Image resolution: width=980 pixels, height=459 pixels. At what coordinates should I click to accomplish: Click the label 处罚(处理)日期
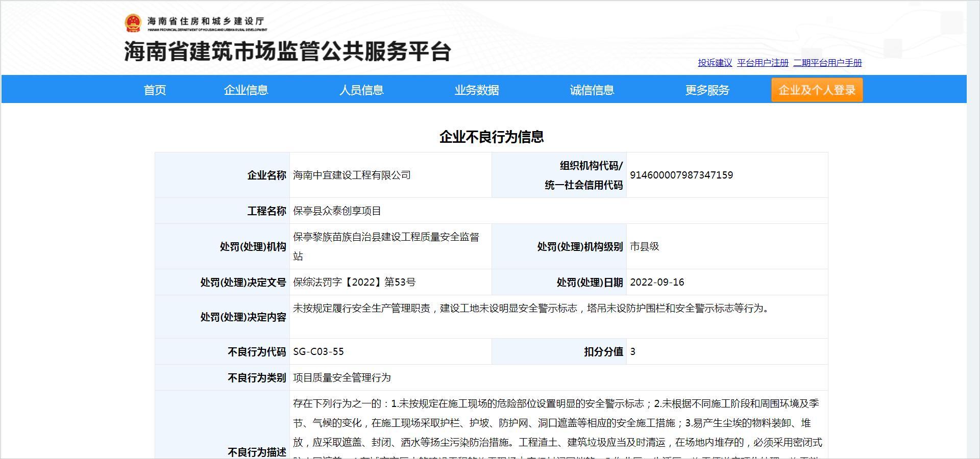[590, 282]
